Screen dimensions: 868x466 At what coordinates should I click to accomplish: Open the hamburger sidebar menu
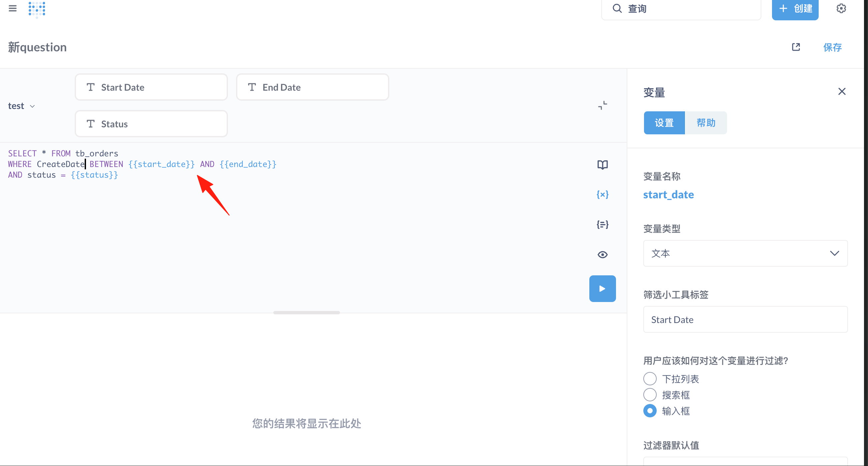point(12,8)
